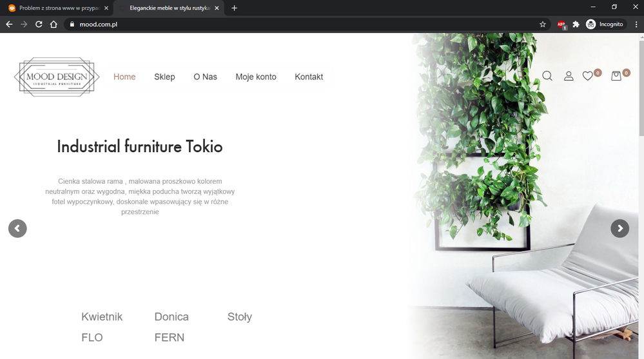Click the Donica FERN link
Screen dimensions: 644x359
(x=171, y=327)
